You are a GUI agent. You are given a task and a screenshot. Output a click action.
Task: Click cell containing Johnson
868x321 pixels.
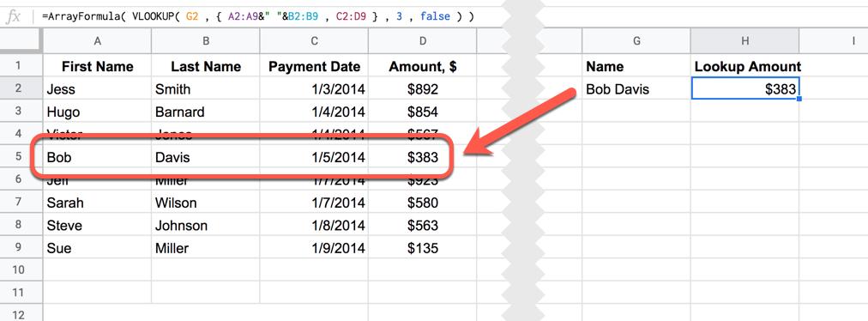(205, 225)
